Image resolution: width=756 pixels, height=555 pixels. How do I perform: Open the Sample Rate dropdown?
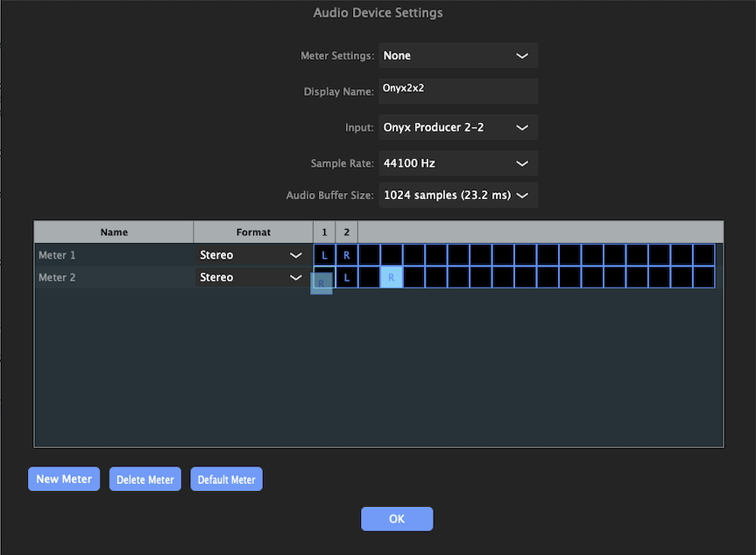pos(458,163)
